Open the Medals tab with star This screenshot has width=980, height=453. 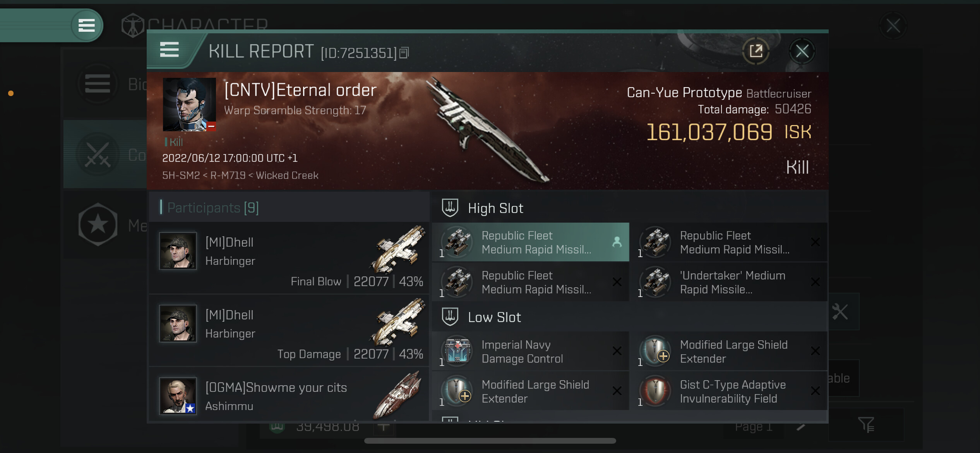(x=98, y=225)
